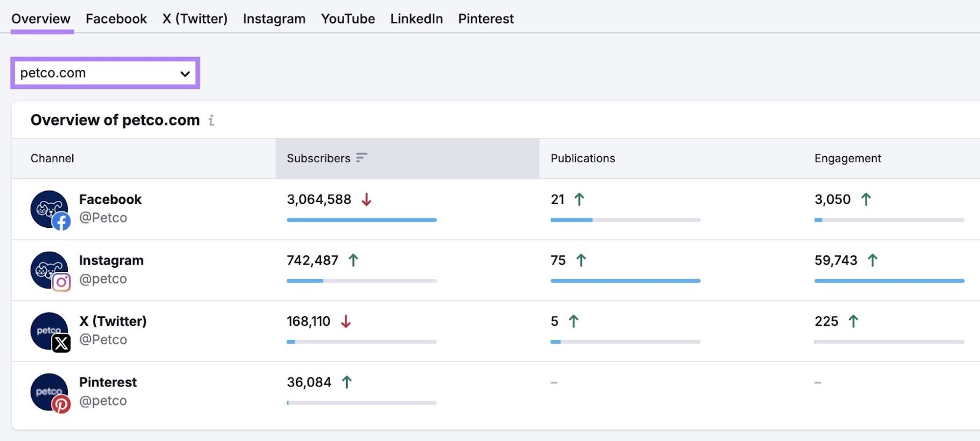Sort table by Subscribers column
This screenshot has width=980, height=441.
click(318, 159)
